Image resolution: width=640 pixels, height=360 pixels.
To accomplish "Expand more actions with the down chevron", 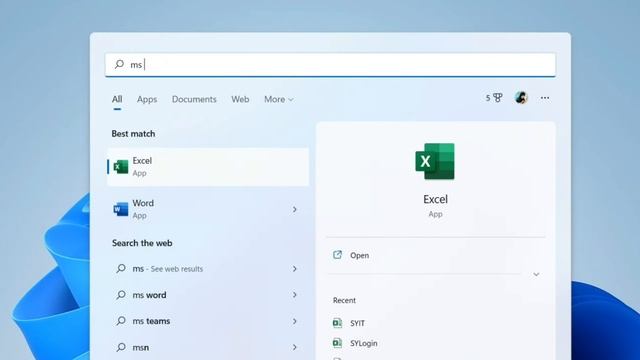I will click(536, 274).
